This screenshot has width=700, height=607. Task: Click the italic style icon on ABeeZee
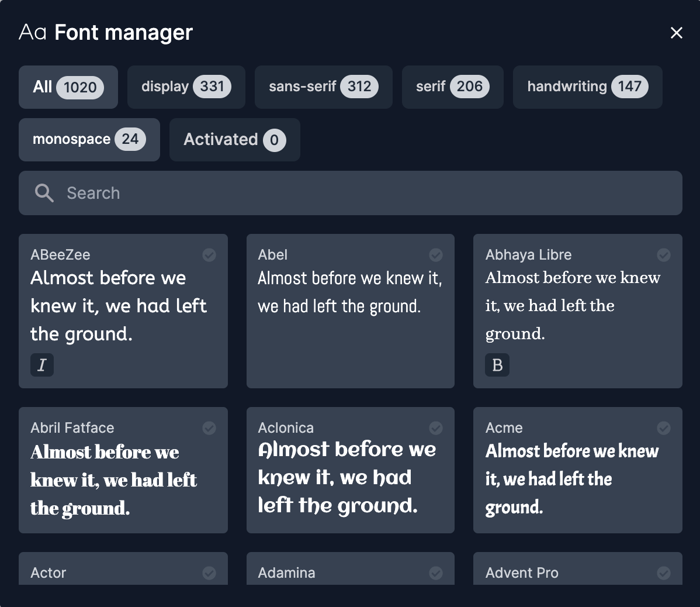coord(42,365)
